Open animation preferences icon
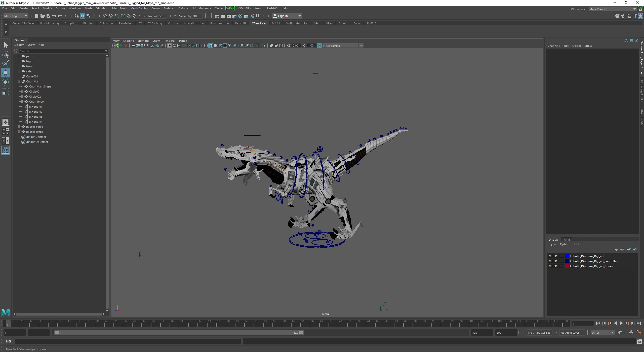This screenshot has height=352, width=644. [x=639, y=332]
